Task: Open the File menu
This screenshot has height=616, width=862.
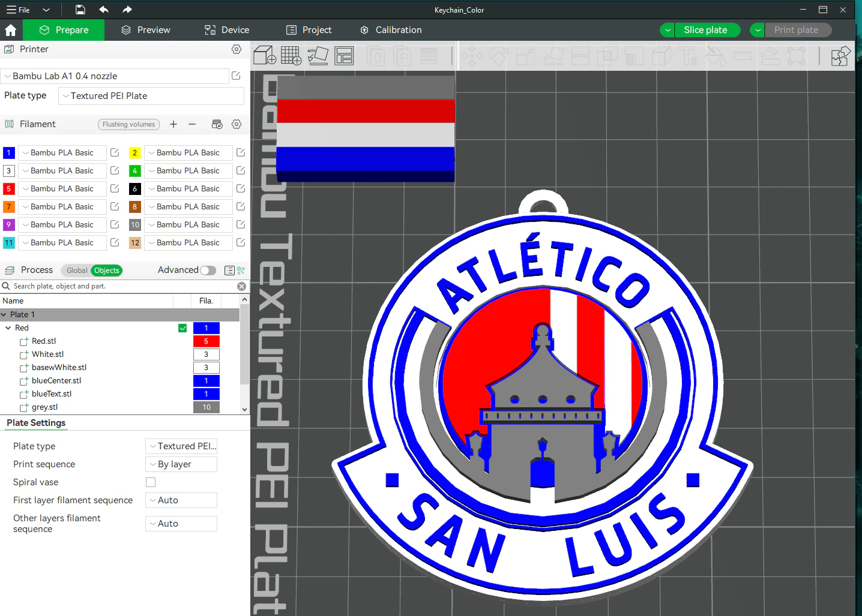Action: tap(19, 10)
